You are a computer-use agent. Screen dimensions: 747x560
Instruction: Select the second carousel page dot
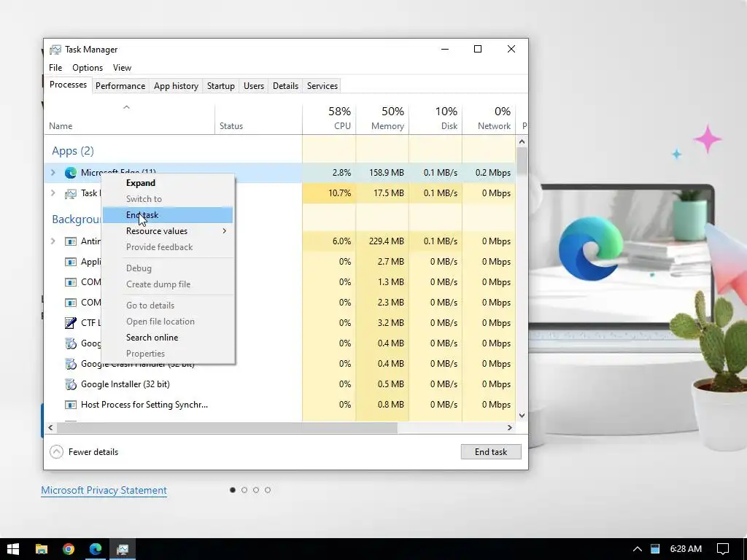pyautogui.click(x=244, y=490)
